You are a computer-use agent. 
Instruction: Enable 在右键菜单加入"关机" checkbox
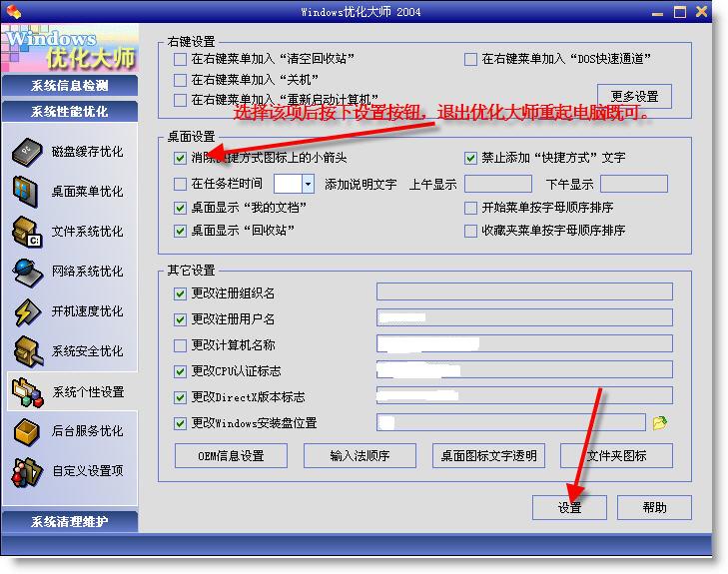[x=180, y=80]
